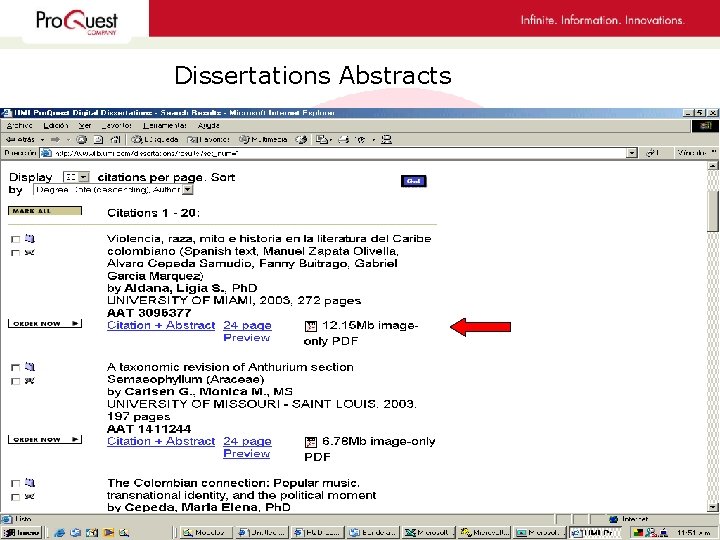Click the PDF icon beside 6.78Mb image-only PDF
This screenshot has width=720, height=540.
[311, 442]
